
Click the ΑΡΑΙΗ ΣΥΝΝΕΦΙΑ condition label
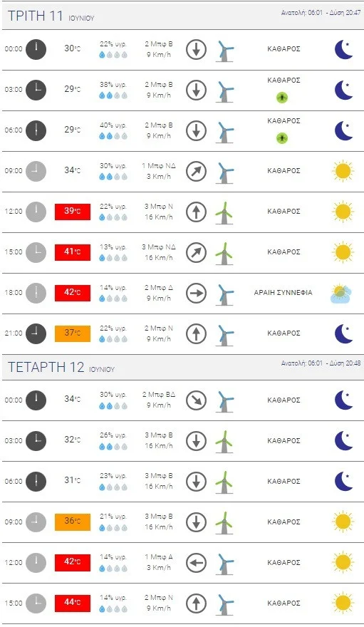[284, 293]
